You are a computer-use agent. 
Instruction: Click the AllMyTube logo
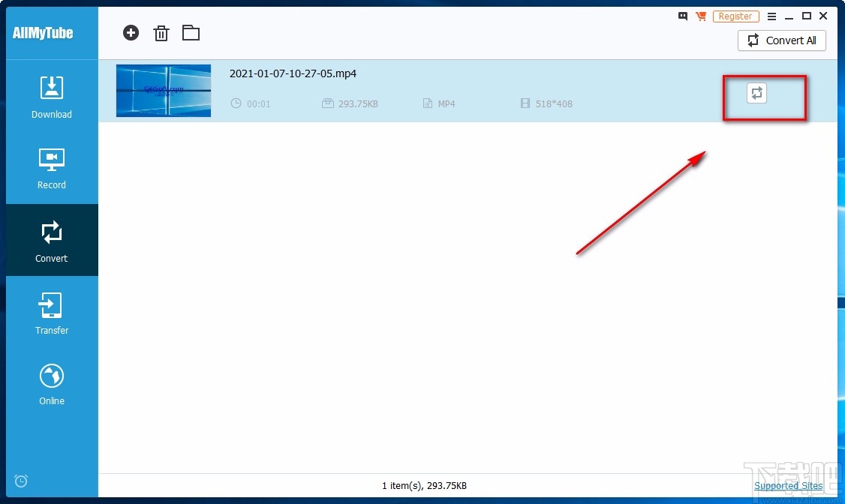coord(43,33)
